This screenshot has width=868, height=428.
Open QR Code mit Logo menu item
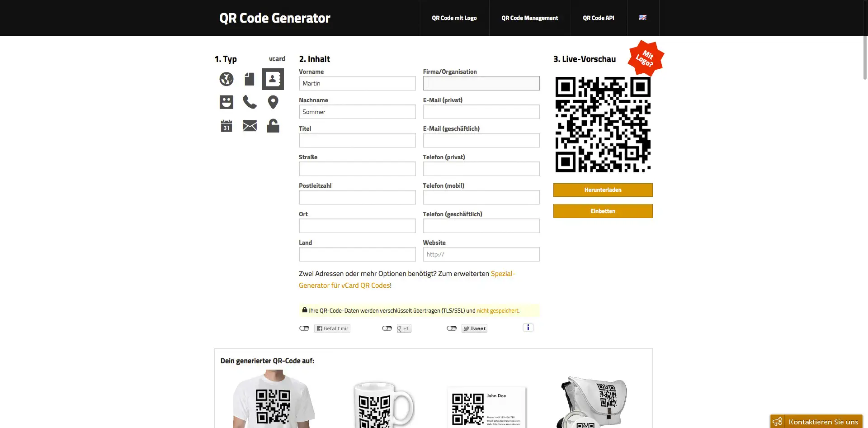454,18
